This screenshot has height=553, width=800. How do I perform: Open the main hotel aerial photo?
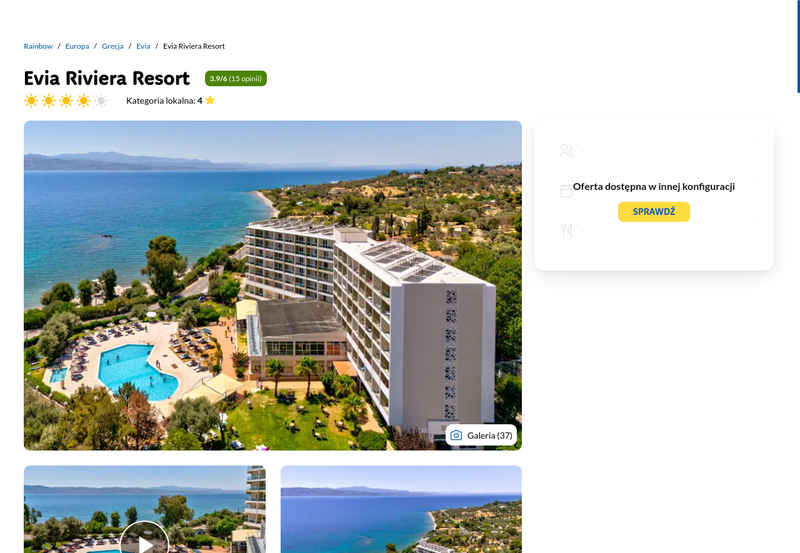(272, 285)
